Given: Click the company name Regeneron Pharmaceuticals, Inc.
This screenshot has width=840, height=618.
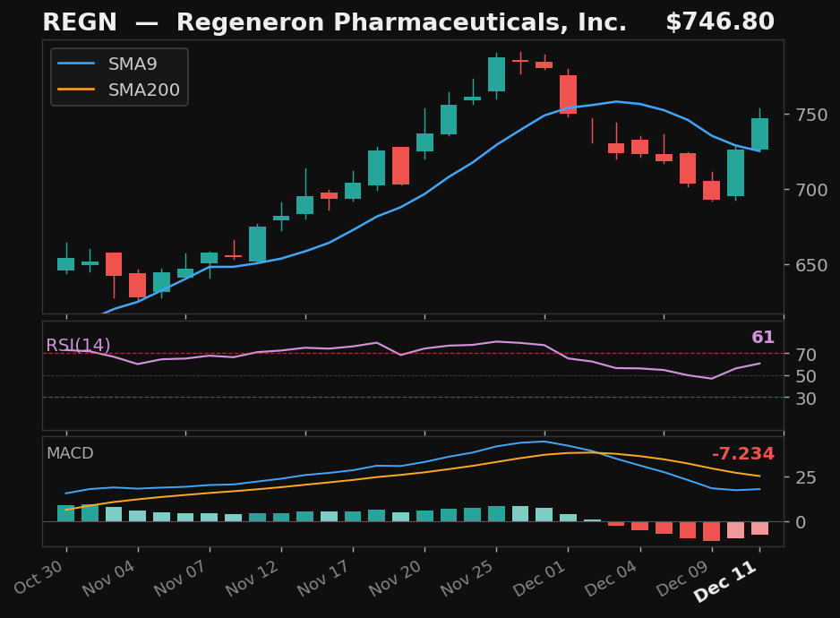Looking at the screenshot, I should coord(401,22).
